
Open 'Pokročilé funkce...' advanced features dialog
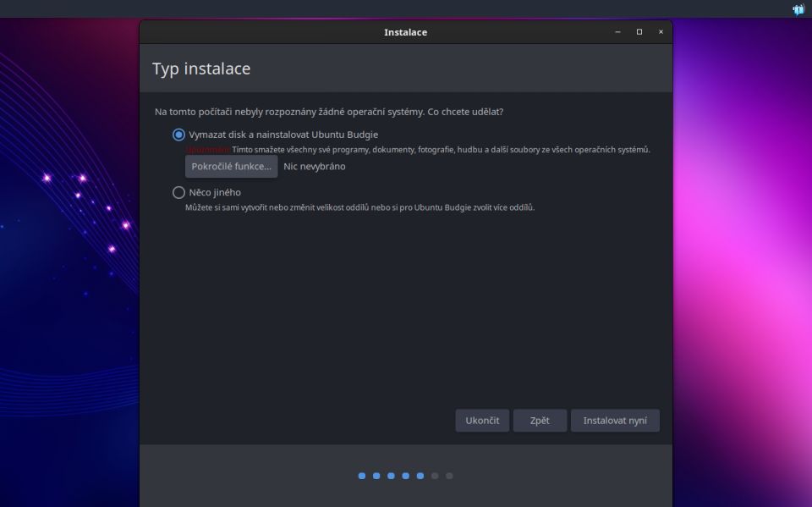coord(232,167)
